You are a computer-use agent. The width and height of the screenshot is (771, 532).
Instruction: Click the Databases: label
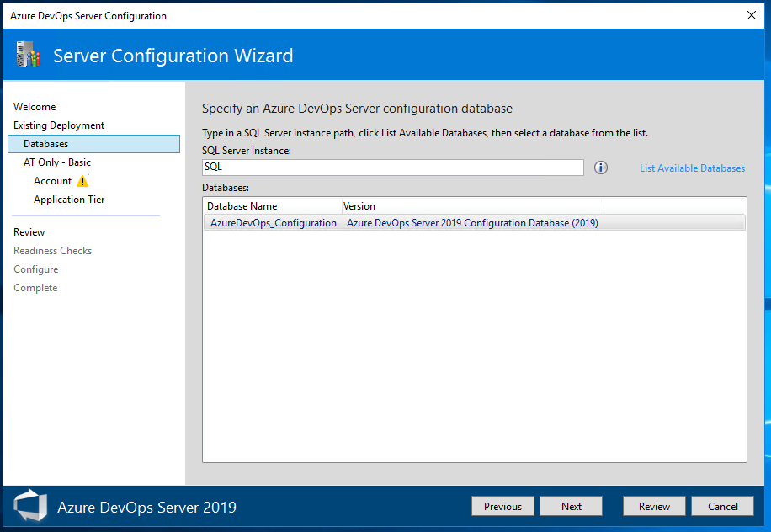pyautogui.click(x=226, y=188)
